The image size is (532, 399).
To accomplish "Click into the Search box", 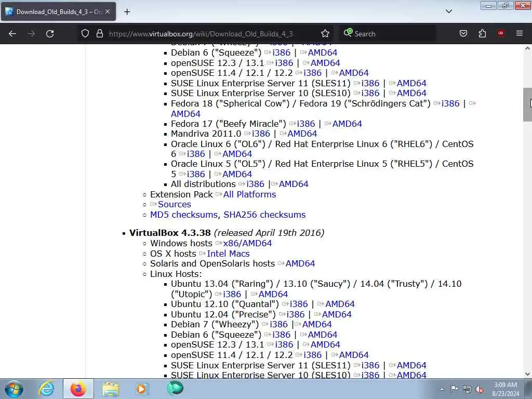I will (x=387, y=34).
